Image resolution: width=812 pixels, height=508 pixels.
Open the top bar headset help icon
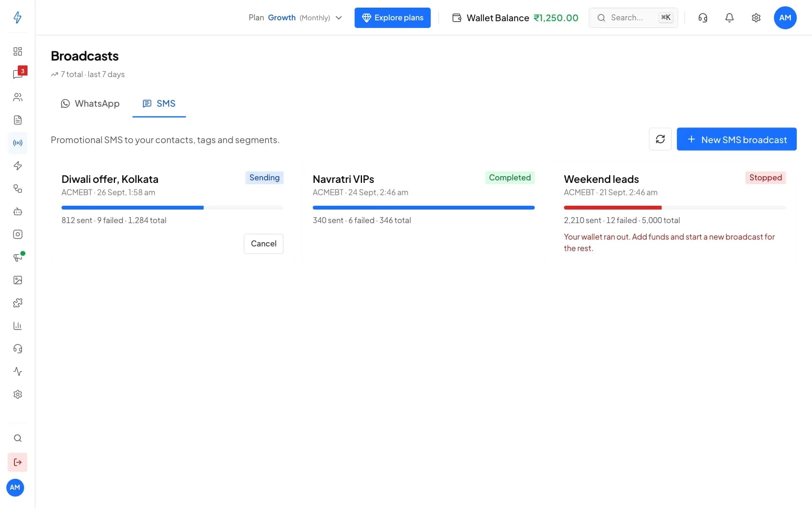pyautogui.click(x=703, y=18)
